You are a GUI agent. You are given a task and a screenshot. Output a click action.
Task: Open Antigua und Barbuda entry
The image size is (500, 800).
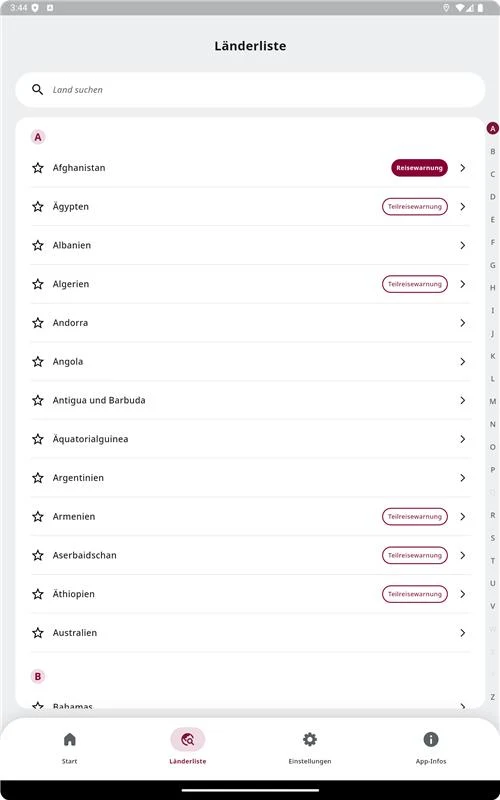[x=250, y=401]
